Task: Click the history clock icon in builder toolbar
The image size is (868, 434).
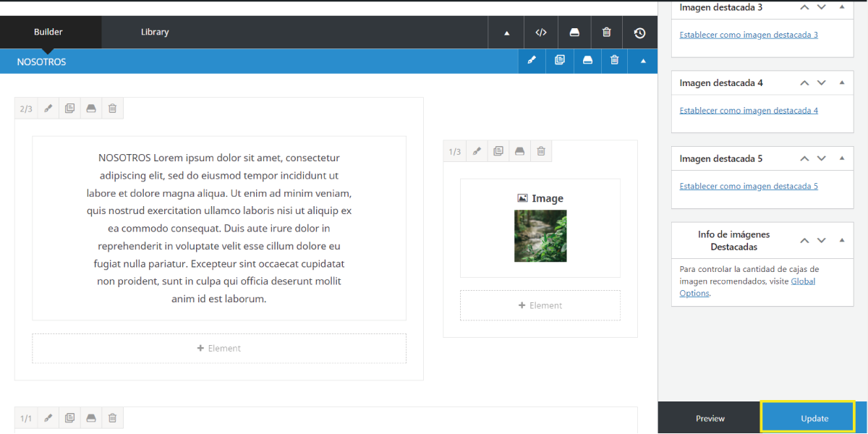Action: (x=639, y=33)
